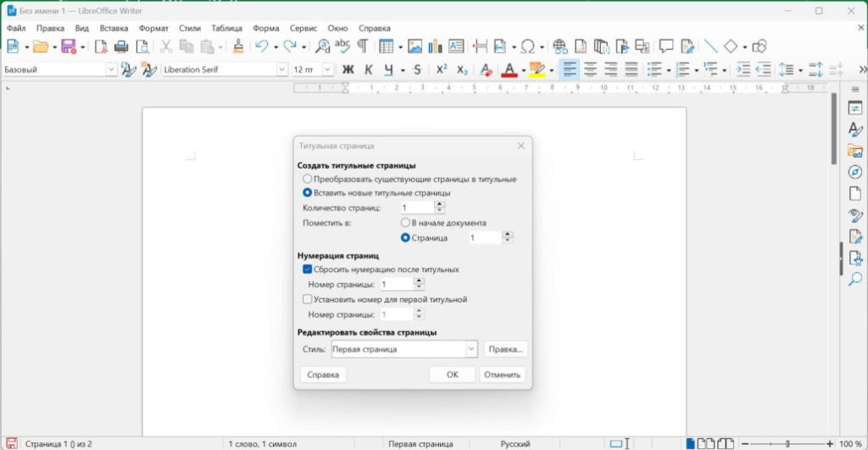Apply bold Ж formatting
868x450 pixels.
348,69
